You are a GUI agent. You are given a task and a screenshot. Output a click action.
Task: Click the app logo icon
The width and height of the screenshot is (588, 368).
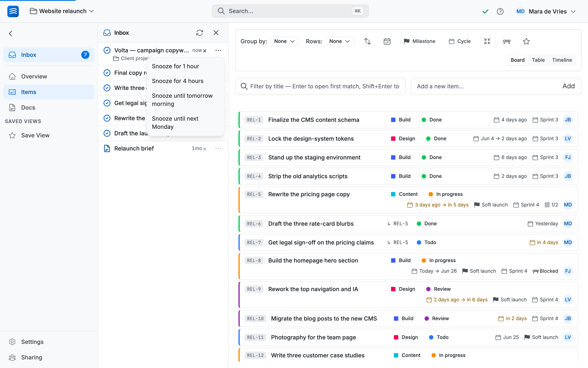[13, 11]
